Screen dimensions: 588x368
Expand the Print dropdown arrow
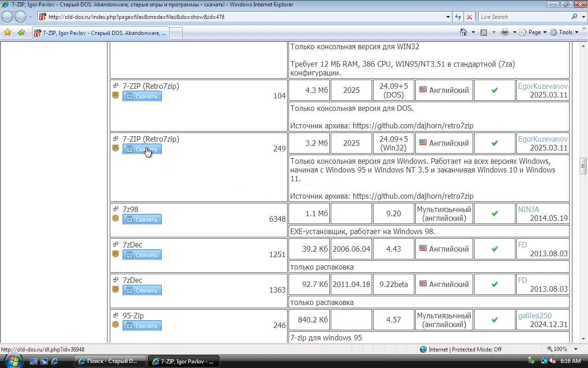click(514, 32)
